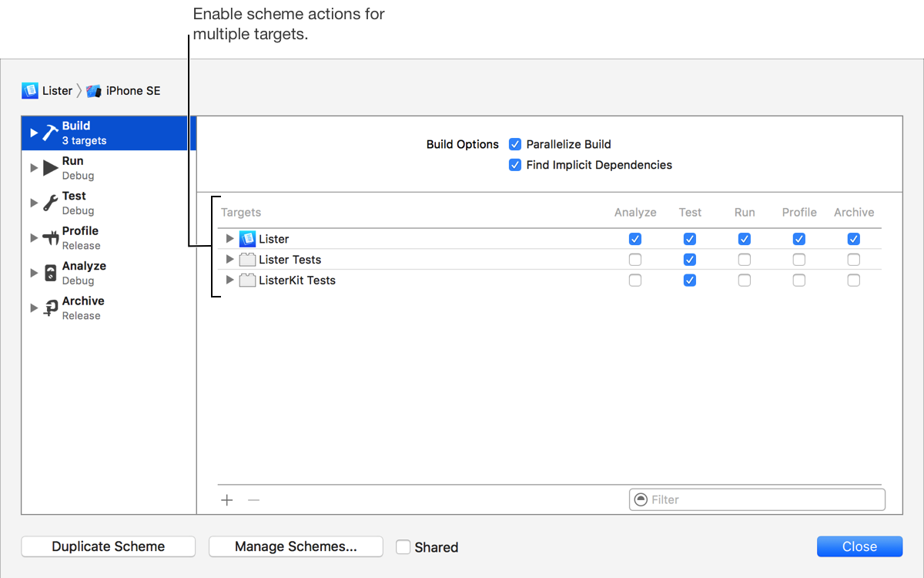The height and width of the screenshot is (578, 924).
Task: Click the Build hammer icon
Action: point(50,133)
